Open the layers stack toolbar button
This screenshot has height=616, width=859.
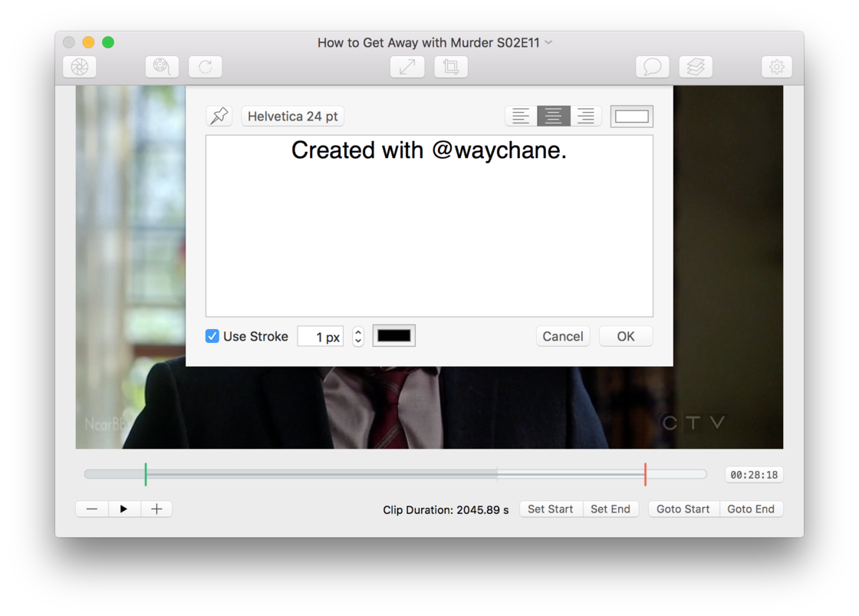tap(696, 67)
